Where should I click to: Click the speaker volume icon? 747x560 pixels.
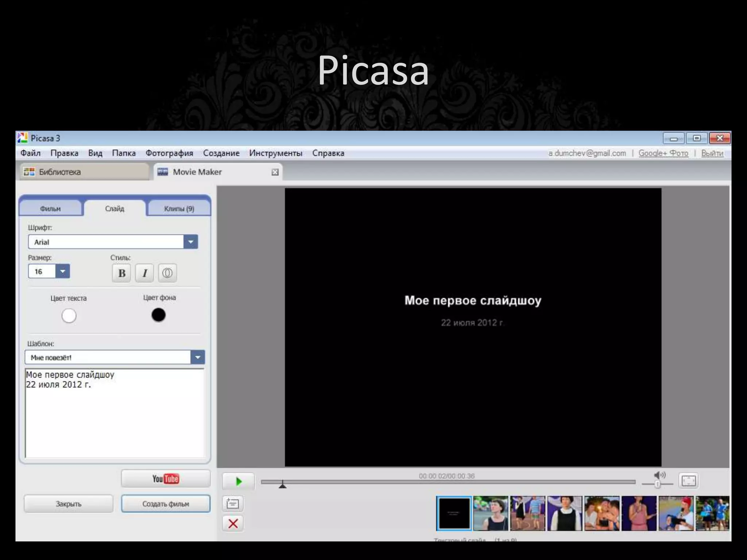(659, 475)
